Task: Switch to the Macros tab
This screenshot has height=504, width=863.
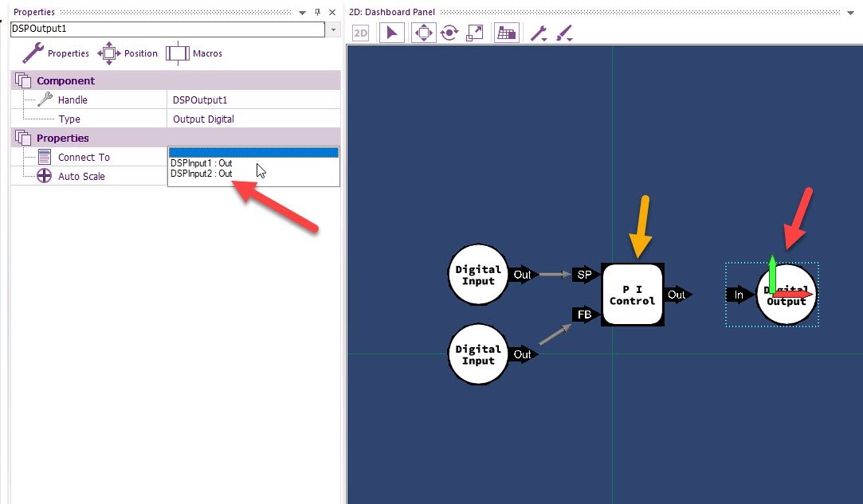Action: (x=194, y=53)
